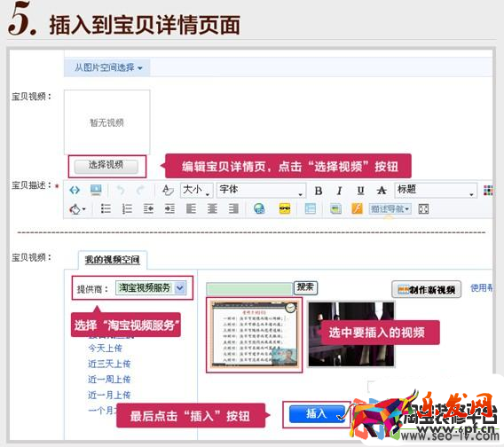Screen dimensions: 504x447
Task: Click the 选择视频 button
Action: click(x=106, y=166)
